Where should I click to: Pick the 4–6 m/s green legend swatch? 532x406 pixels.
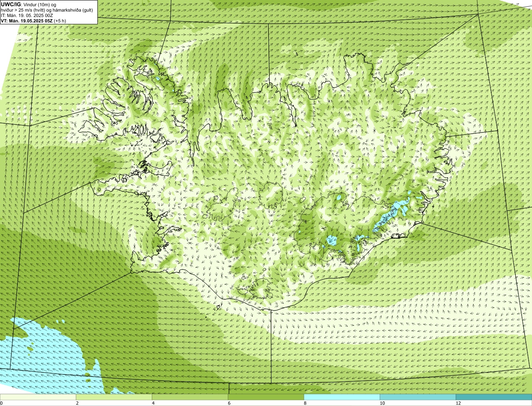tap(190, 397)
